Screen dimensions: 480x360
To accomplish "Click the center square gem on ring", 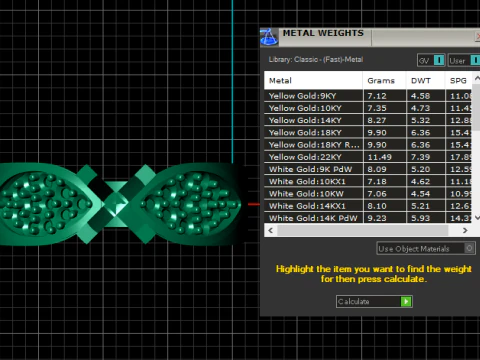I will click(x=115, y=203).
